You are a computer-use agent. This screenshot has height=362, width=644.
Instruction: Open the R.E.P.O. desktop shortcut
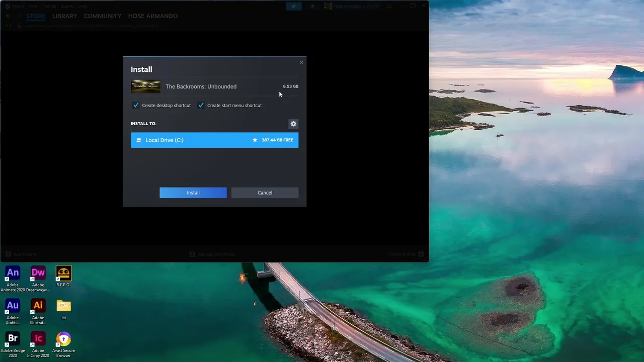click(63, 276)
